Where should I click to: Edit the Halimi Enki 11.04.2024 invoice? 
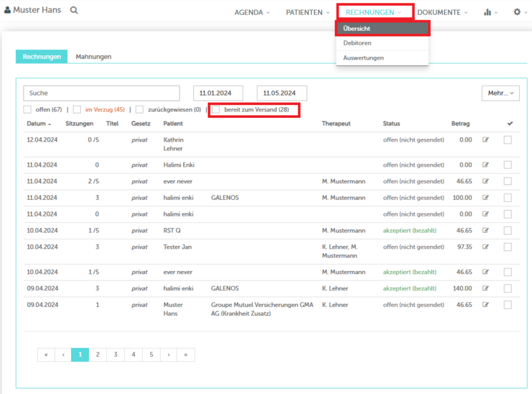pos(485,165)
